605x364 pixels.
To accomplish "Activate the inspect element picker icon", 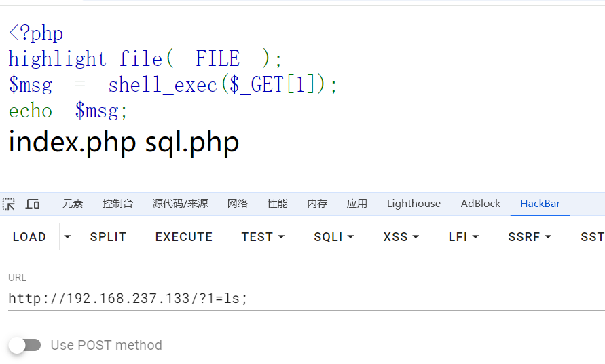I will [9, 204].
